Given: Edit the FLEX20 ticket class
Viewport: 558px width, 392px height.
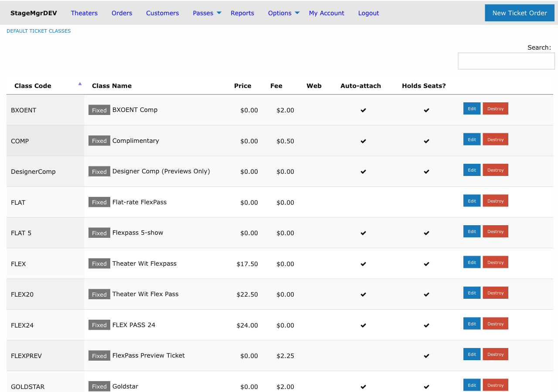Looking at the screenshot, I should click(x=472, y=293).
